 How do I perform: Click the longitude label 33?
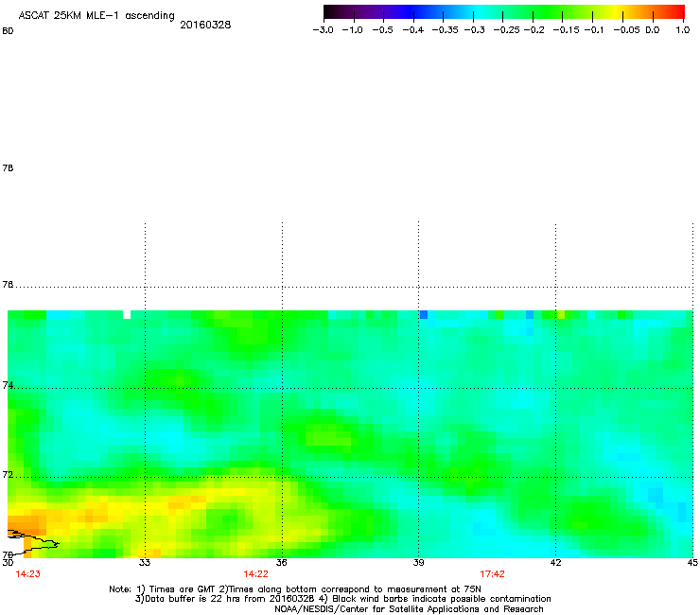145,563
